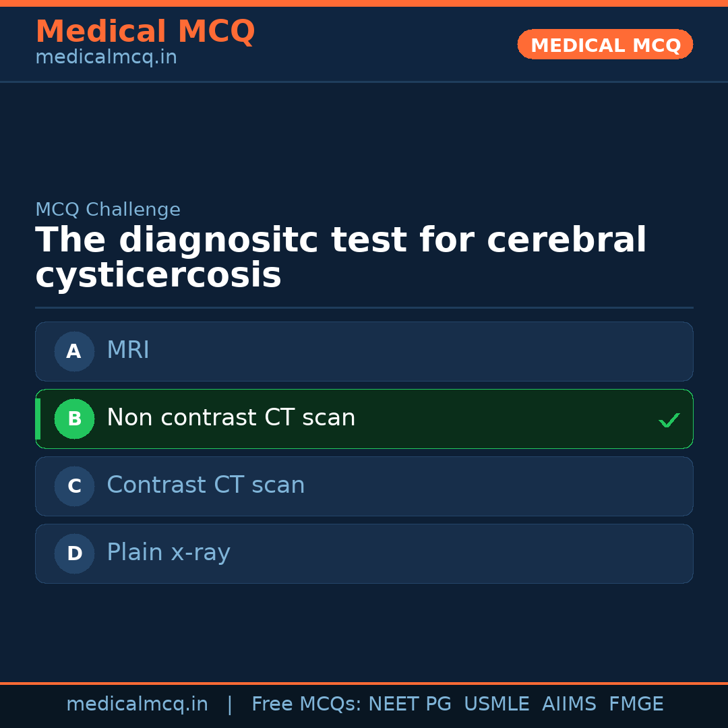
Task: Click the circular D badge icon
Action: 74,553
